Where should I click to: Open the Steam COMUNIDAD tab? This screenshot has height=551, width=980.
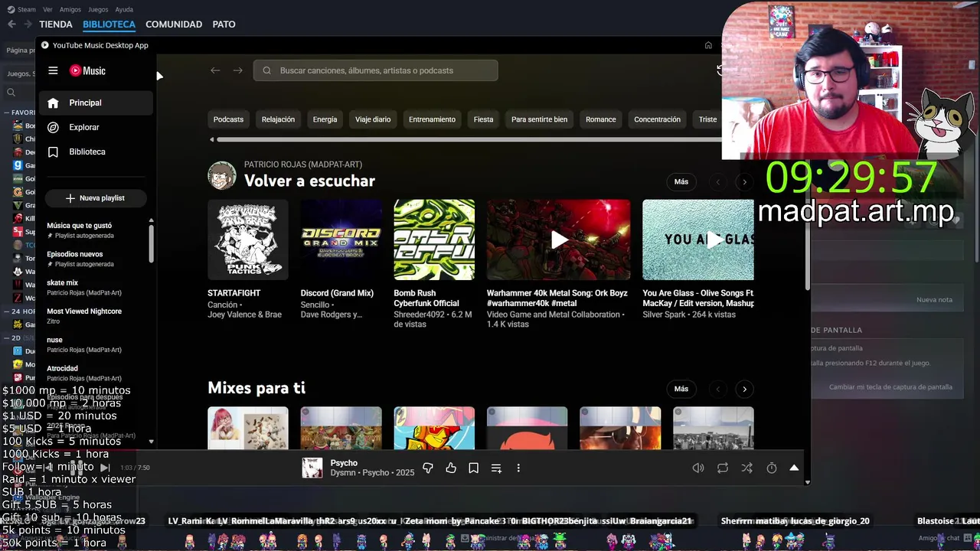[174, 24]
